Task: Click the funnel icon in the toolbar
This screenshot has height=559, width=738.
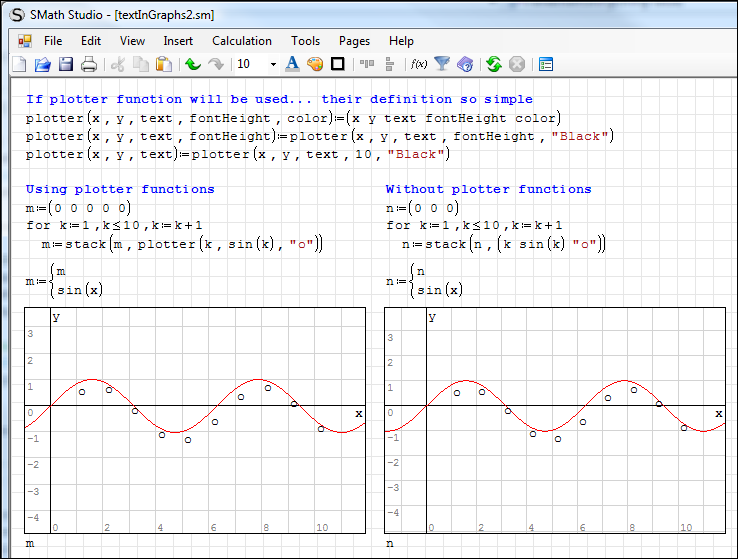Action: [442, 65]
